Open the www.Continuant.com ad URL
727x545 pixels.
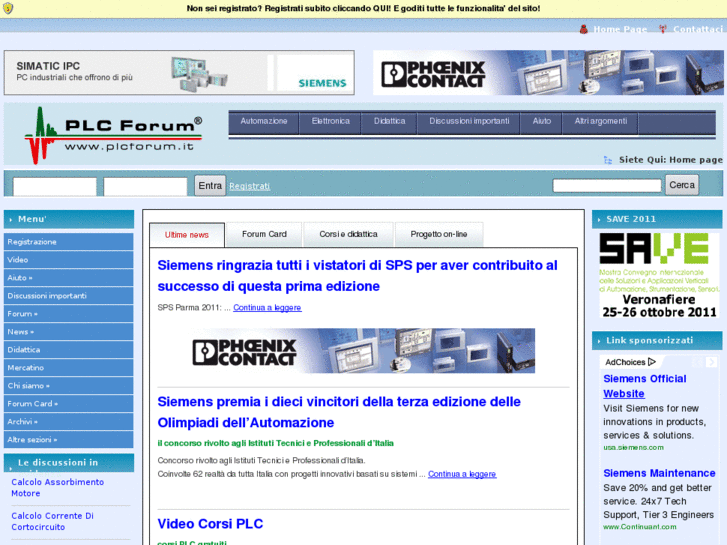pyautogui.click(x=640, y=527)
